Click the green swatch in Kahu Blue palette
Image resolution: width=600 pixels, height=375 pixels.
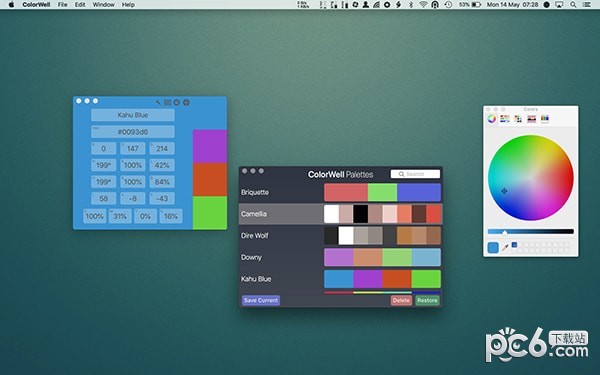[426, 279]
